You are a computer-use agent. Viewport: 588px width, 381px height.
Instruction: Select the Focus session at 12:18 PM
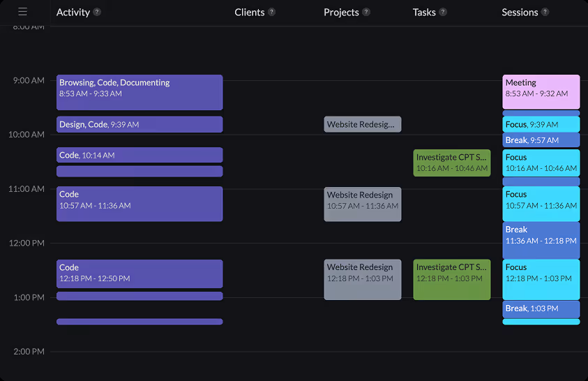pos(541,279)
